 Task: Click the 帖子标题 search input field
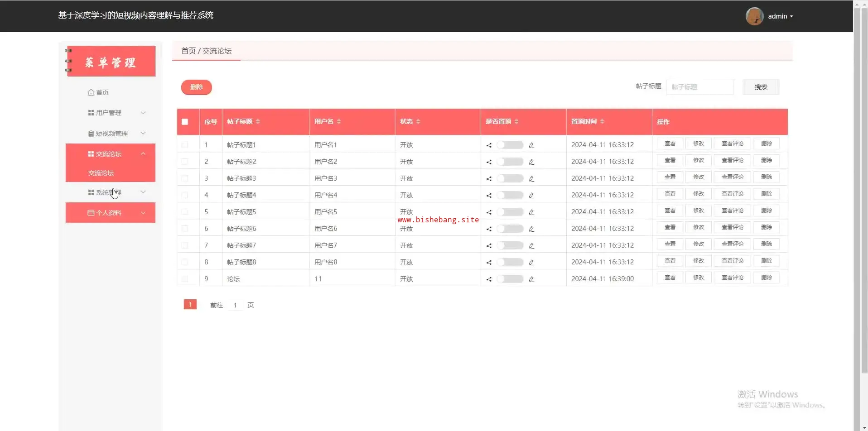tap(699, 87)
